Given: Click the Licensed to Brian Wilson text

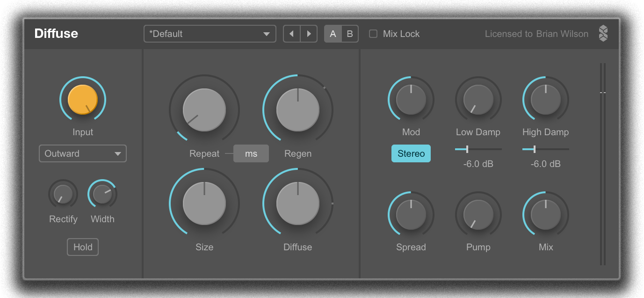Looking at the screenshot, I should pyautogui.click(x=536, y=34).
